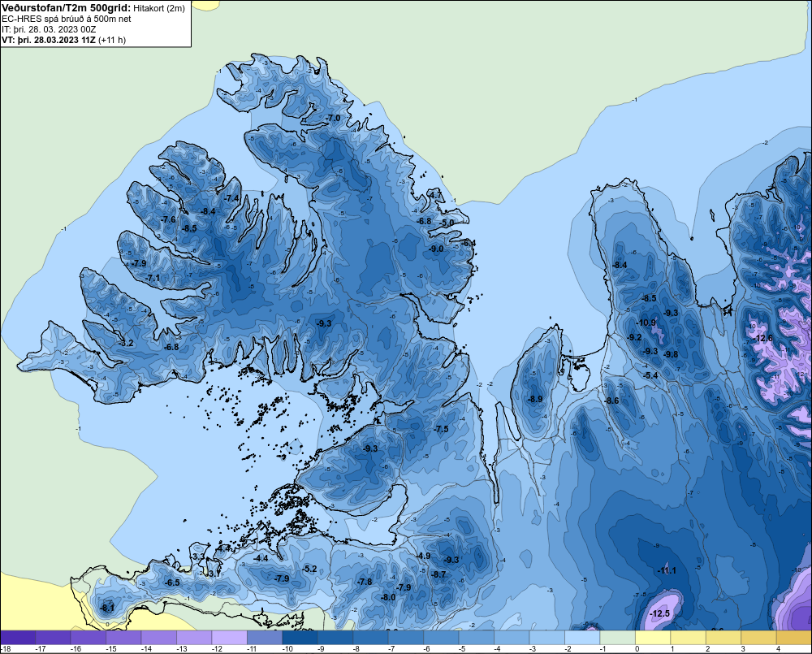Screen dimensions: 812x654
Task: Click the temperature value "-5.4" on the map
Action: [x=650, y=375]
